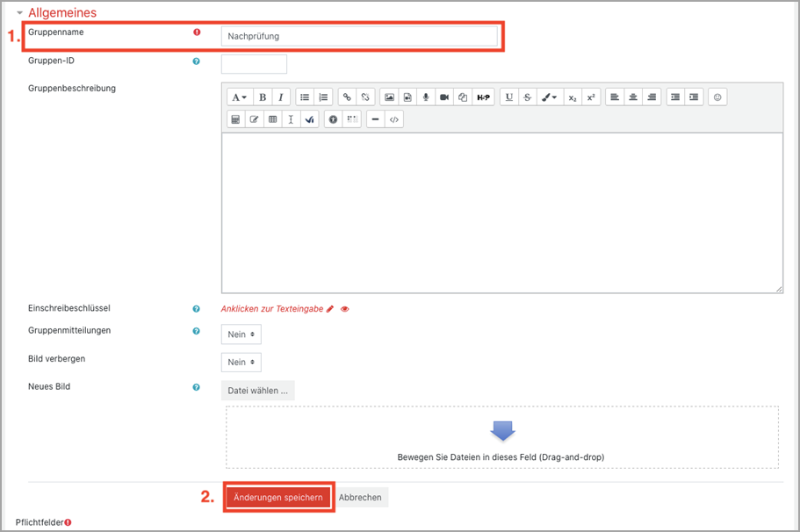
Task: Toggle bold formatting in the editor
Action: [262, 97]
